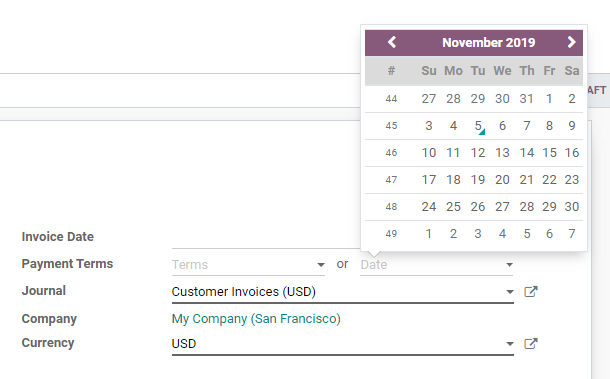Click the Customer Invoices (USD) journal field

[337, 292]
